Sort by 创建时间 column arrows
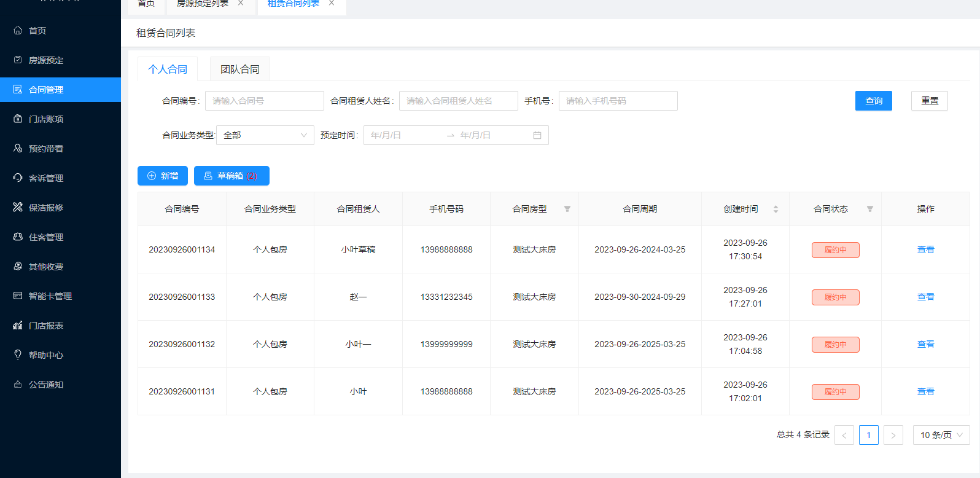980x478 pixels. (x=776, y=209)
